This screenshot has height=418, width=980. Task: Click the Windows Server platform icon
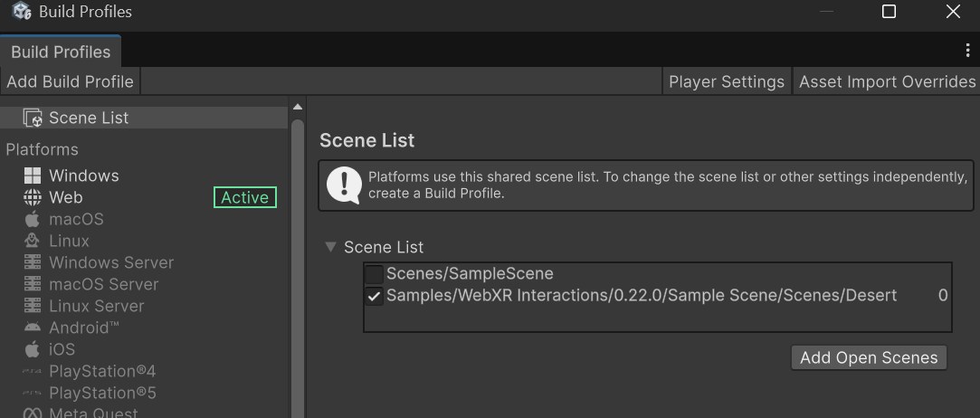33,262
